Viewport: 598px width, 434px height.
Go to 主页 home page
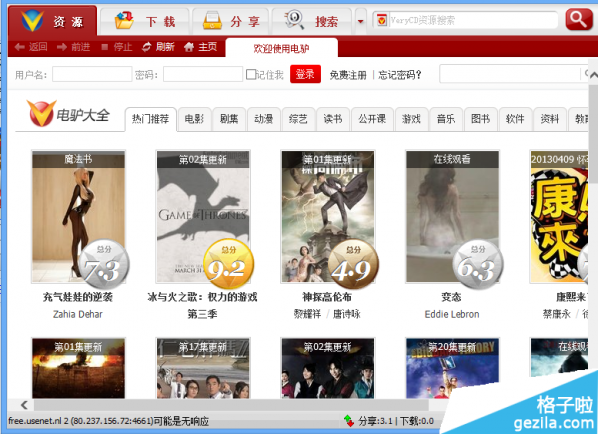pos(200,47)
